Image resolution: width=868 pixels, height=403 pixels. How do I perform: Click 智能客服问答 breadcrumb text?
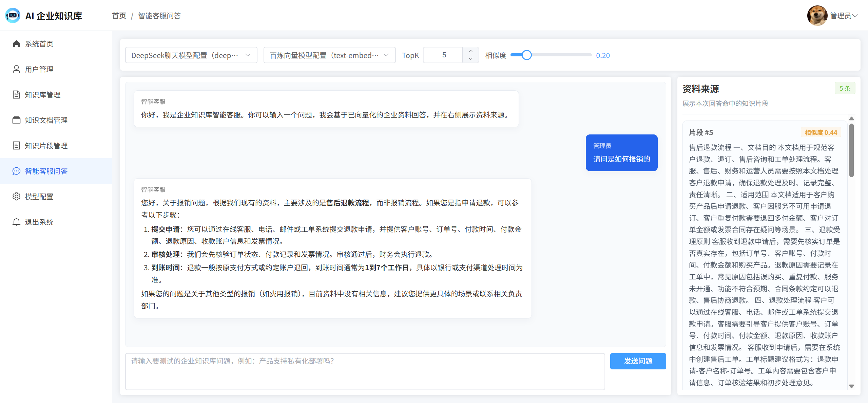coord(159,16)
